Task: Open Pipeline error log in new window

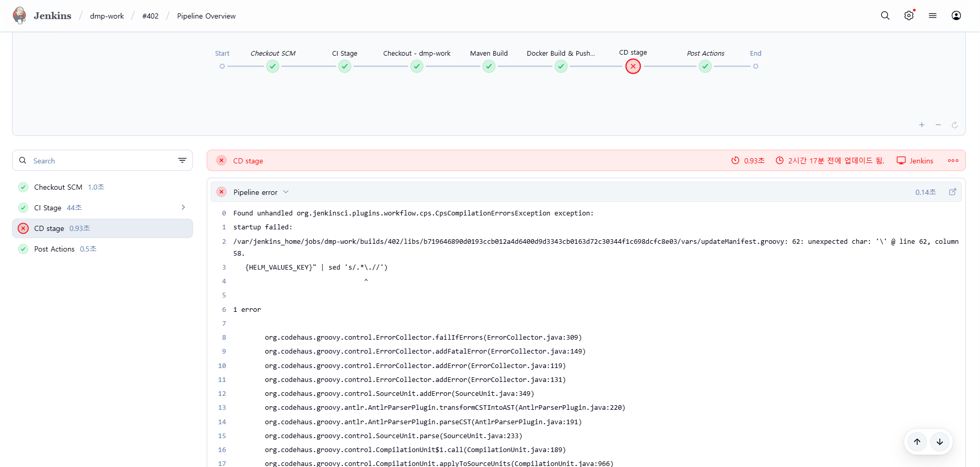Action: pyautogui.click(x=952, y=192)
